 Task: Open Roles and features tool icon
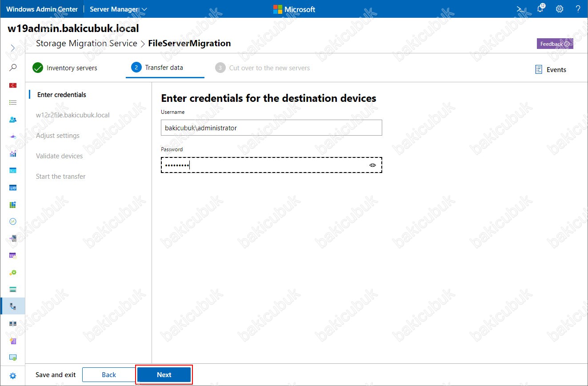tap(13, 238)
